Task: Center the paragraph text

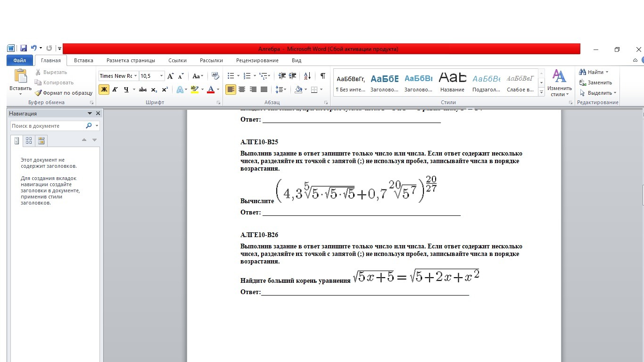Action: (x=242, y=90)
